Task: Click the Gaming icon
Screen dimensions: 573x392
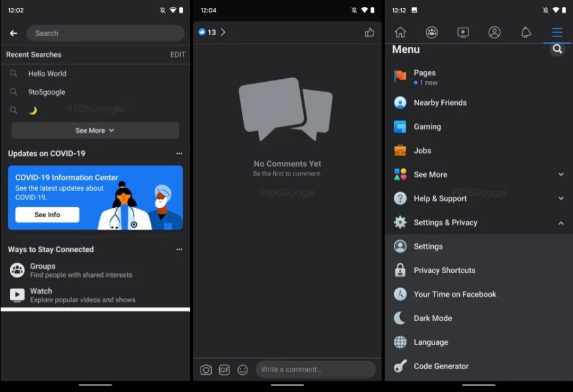Action: 400,127
